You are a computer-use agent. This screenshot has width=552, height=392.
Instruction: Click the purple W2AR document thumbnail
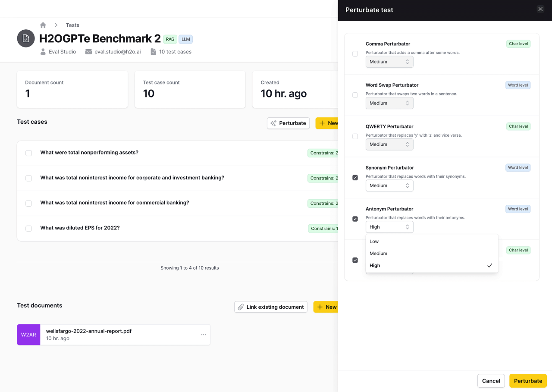(28, 335)
